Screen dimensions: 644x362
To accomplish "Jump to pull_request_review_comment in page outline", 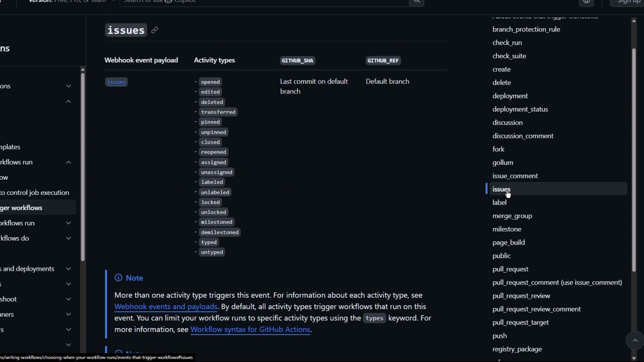I will coord(536,309).
